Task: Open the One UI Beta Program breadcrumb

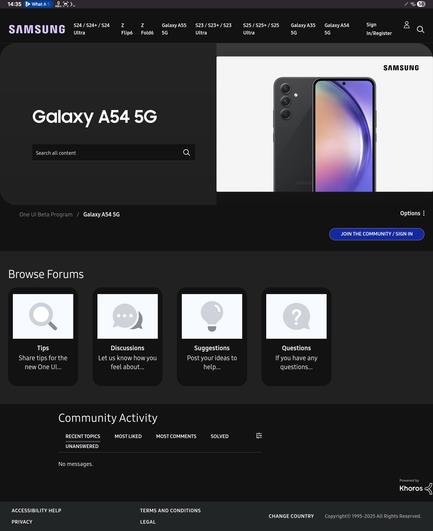Action: click(46, 214)
